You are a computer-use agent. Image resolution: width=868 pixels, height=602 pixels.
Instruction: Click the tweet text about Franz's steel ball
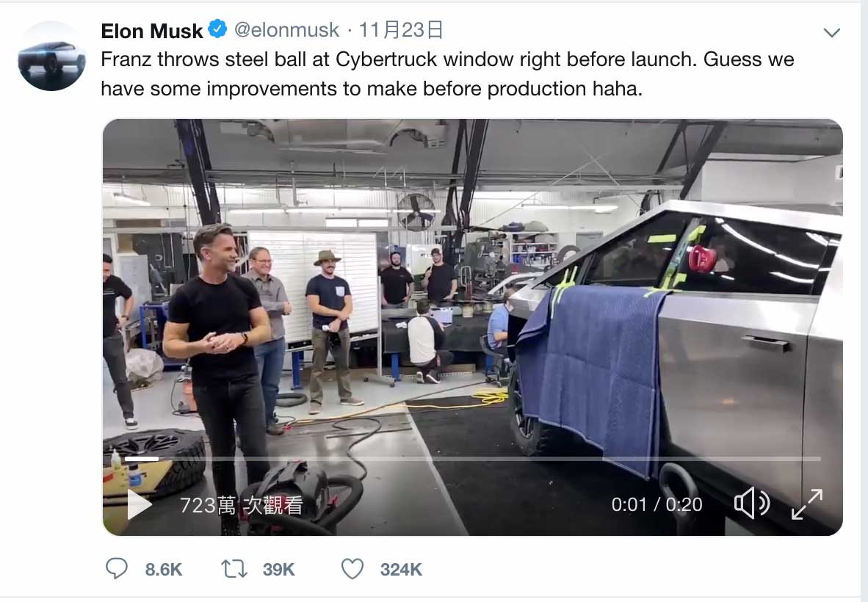[447, 73]
